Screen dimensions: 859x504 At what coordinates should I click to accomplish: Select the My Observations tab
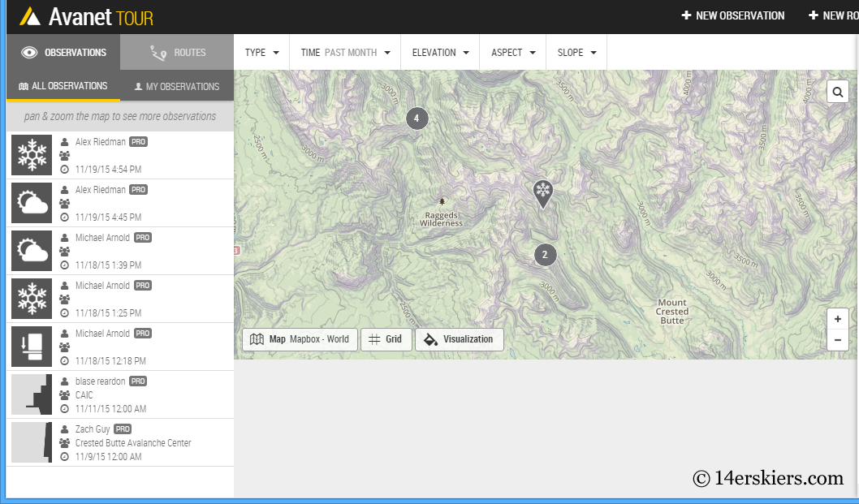click(177, 86)
